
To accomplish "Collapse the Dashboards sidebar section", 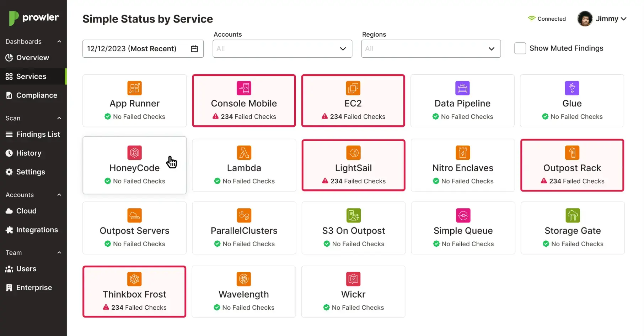I will coord(59,42).
